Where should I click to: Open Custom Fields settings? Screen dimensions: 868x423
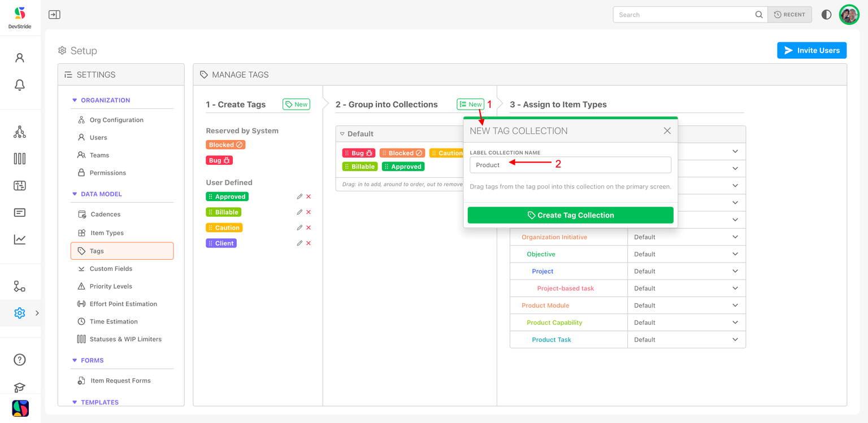tap(111, 269)
